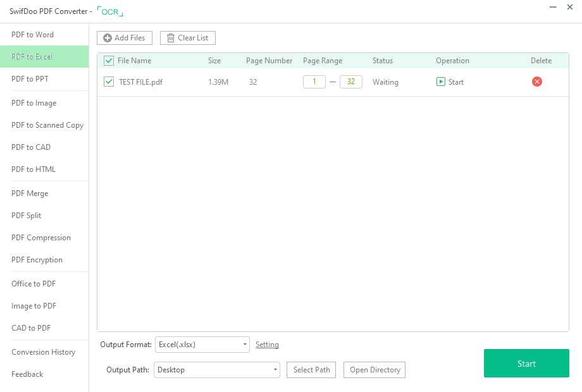Click the Add Files button
The height and width of the screenshot is (392, 582).
pos(125,38)
